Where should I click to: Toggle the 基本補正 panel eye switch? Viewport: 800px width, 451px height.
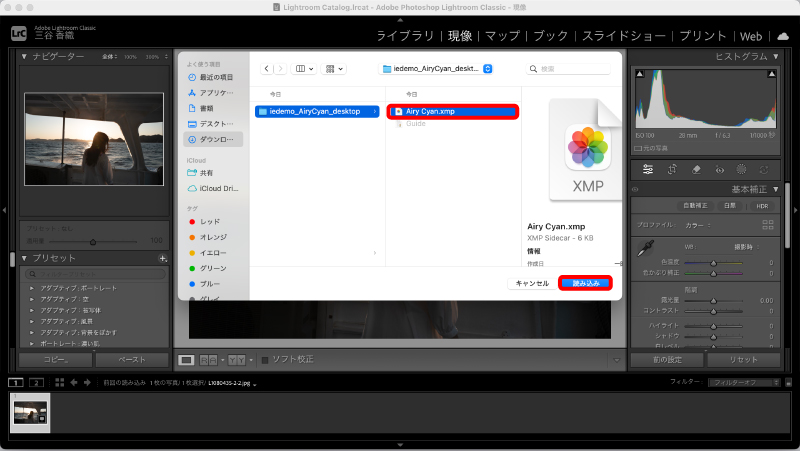[x=635, y=189]
